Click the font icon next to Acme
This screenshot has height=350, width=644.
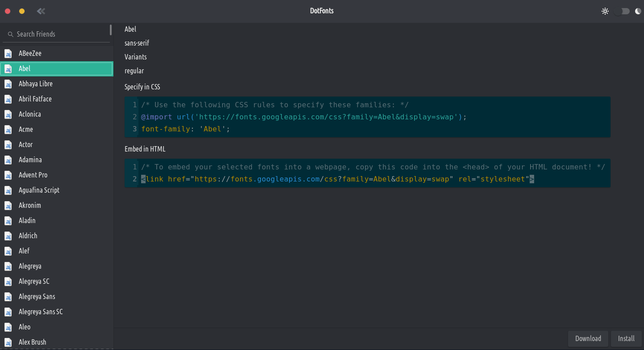[x=8, y=130]
